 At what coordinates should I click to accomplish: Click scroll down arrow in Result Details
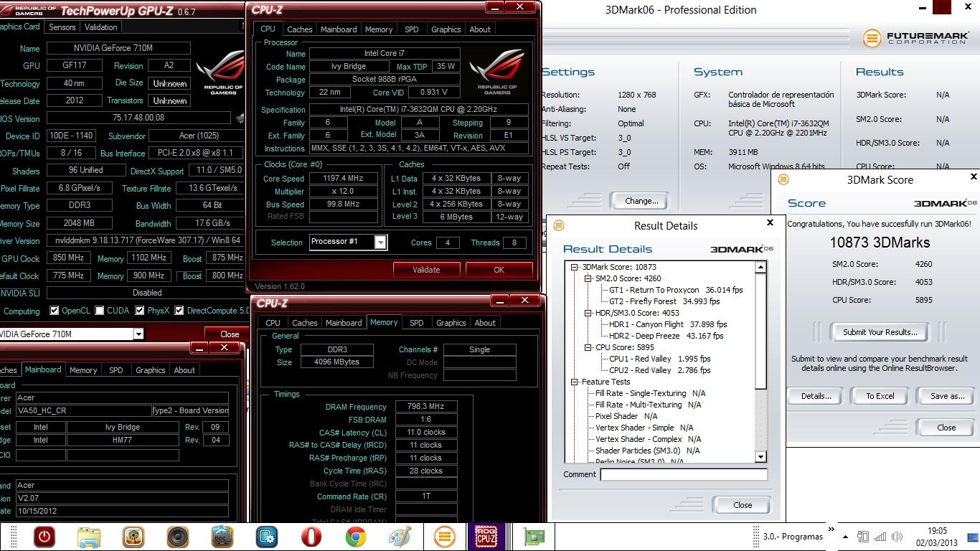pyautogui.click(x=760, y=457)
